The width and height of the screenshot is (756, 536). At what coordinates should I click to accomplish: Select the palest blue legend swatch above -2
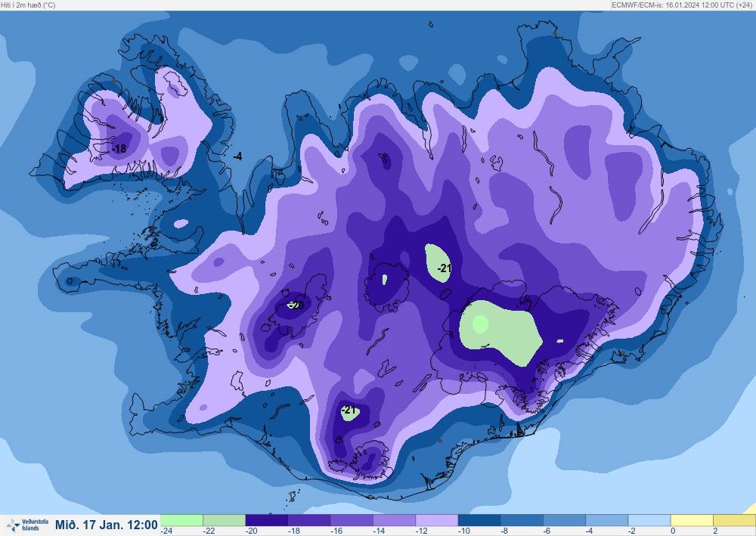pyautogui.click(x=649, y=520)
